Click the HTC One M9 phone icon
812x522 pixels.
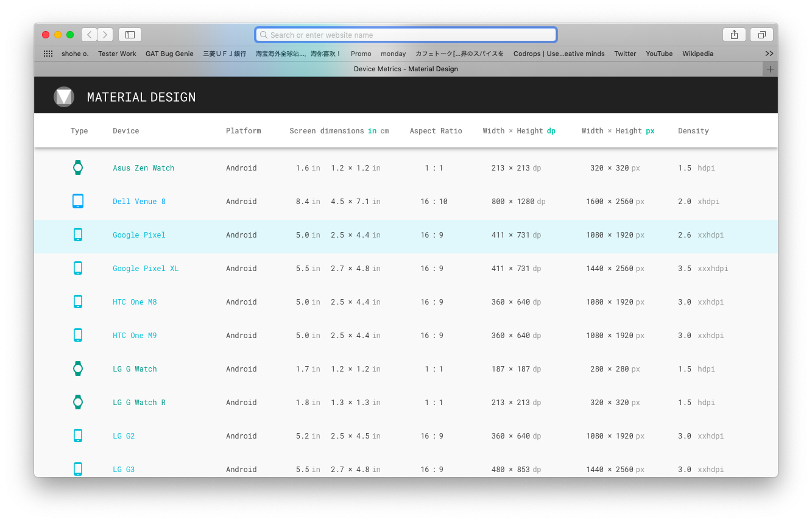[x=78, y=335]
